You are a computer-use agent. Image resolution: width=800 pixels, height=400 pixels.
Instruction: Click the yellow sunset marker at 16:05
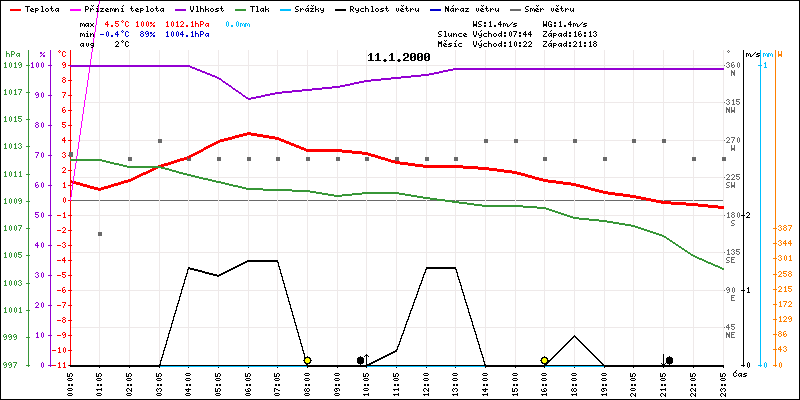tap(544, 360)
